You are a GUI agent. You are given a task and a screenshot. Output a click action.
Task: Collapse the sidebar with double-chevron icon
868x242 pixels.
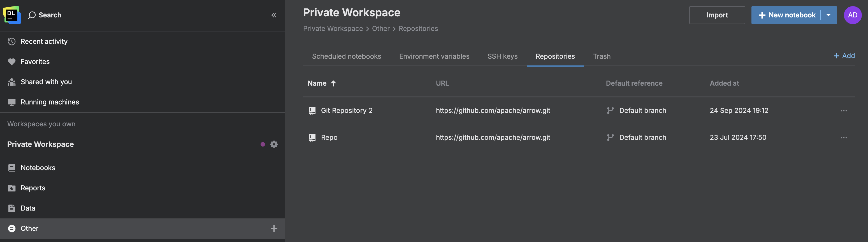pyautogui.click(x=274, y=15)
